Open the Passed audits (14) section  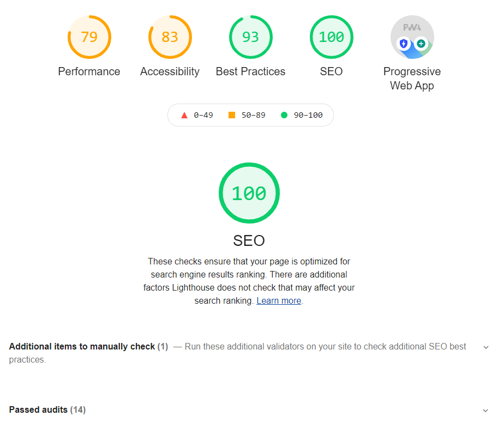pos(47,410)
